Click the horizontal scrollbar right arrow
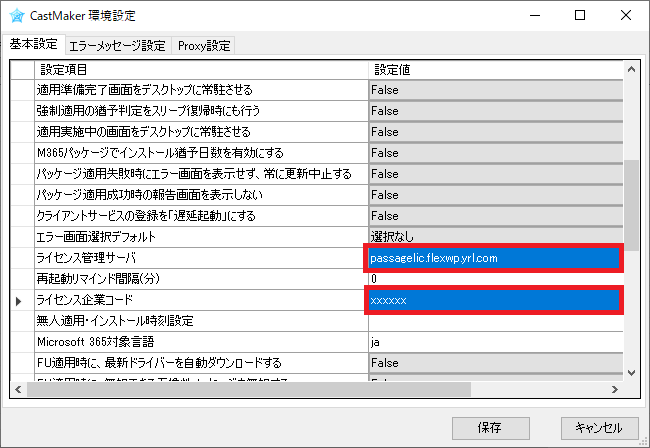Screen dimensions: 650x448 [x=615, y=390]
